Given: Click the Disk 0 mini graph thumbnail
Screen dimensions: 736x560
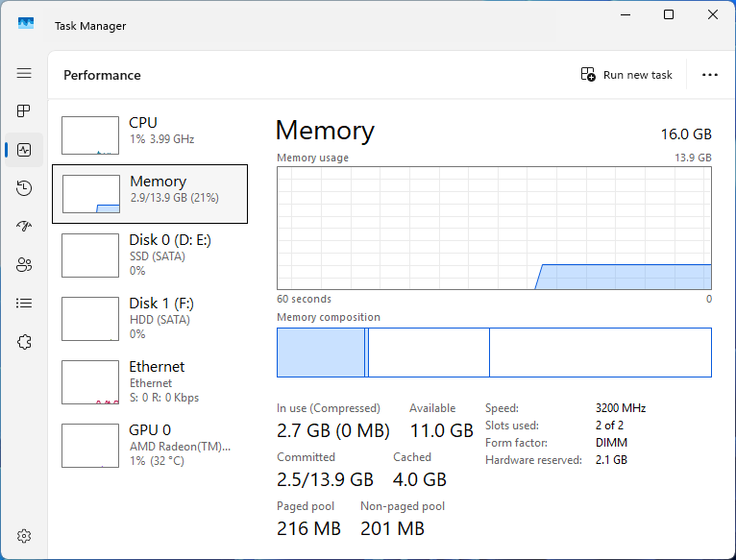Looking at the screenshot, I should (90, 256).
